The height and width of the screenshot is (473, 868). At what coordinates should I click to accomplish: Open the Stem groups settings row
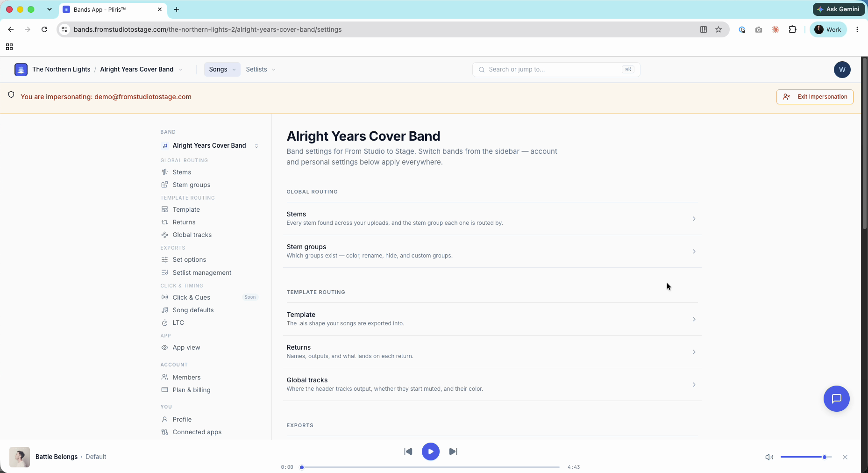point(492,251)
